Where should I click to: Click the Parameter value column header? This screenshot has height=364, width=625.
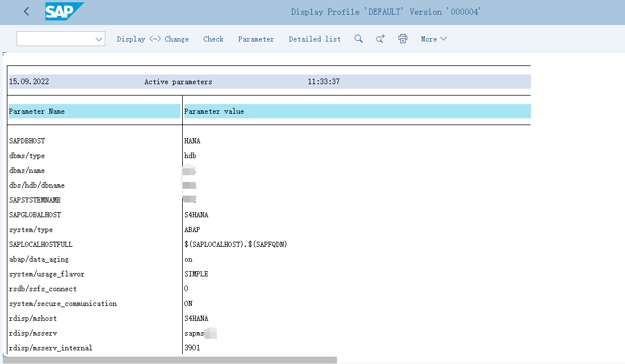(214, 111)
